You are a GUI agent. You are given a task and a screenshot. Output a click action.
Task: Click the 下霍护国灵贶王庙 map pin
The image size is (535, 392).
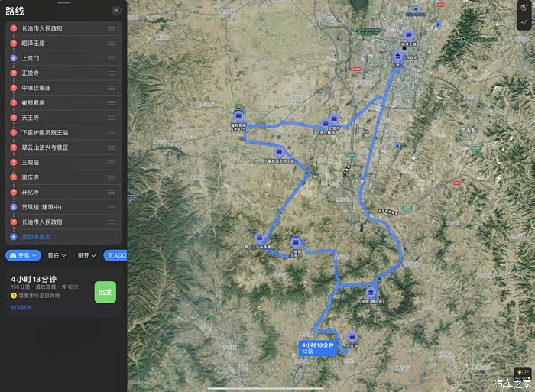pos(279,152)
